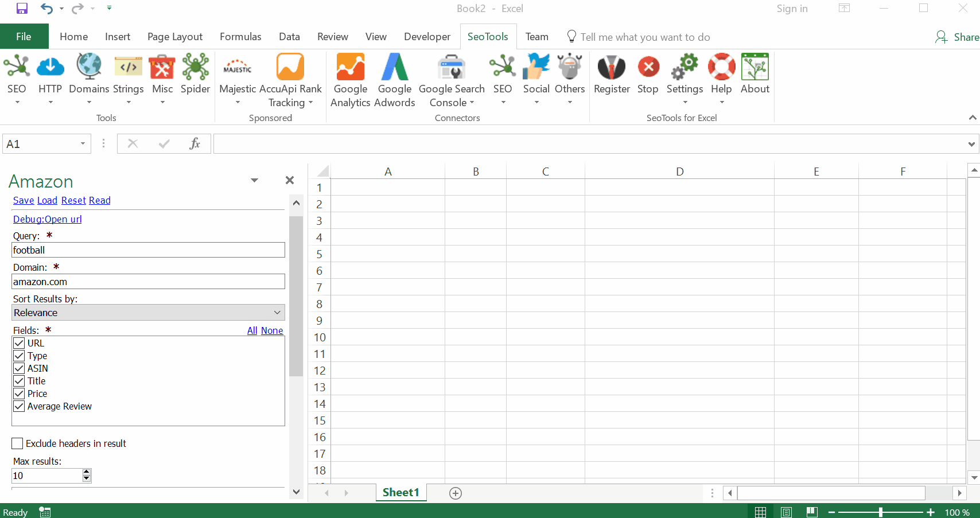
Task: Open the Strings code tool
Action: click(129, 67)
